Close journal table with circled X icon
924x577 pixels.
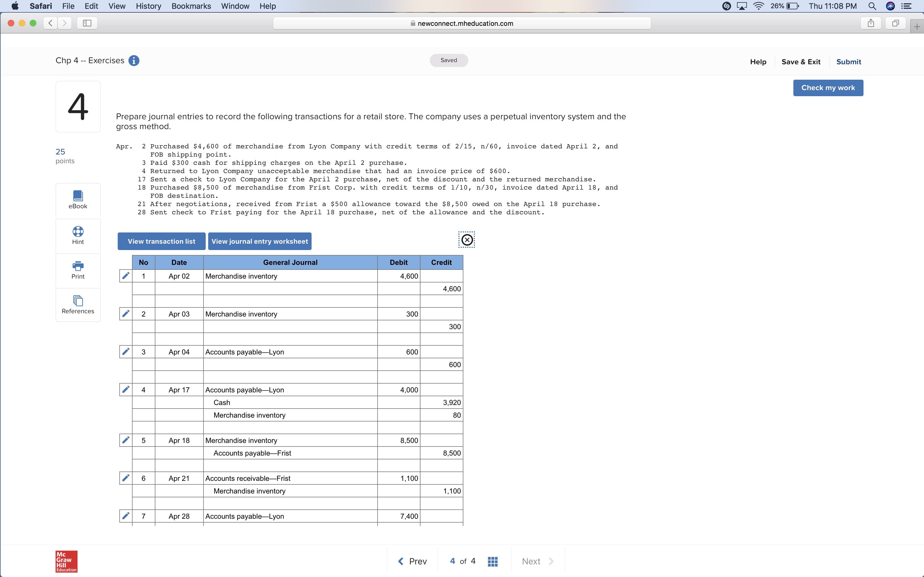coord(467,240)
